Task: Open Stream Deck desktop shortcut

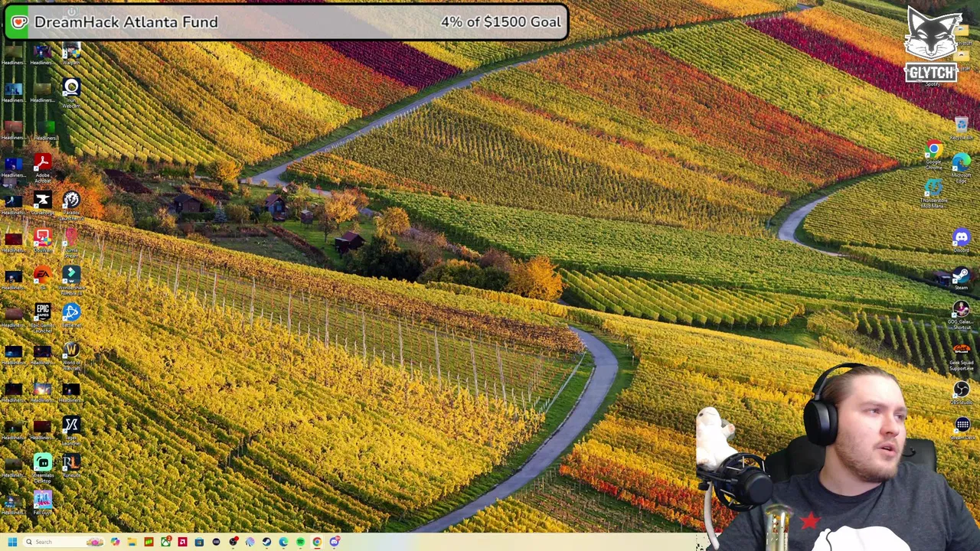Action: [x=962, y=428]
